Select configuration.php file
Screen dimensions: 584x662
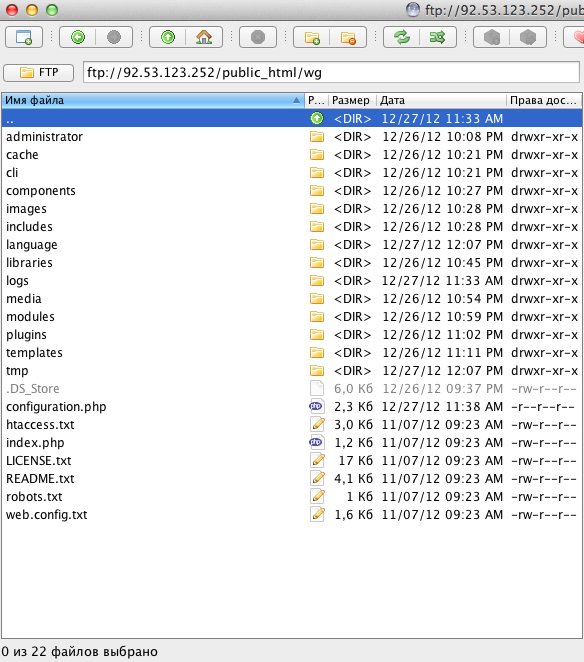click(x=292, y=407)
